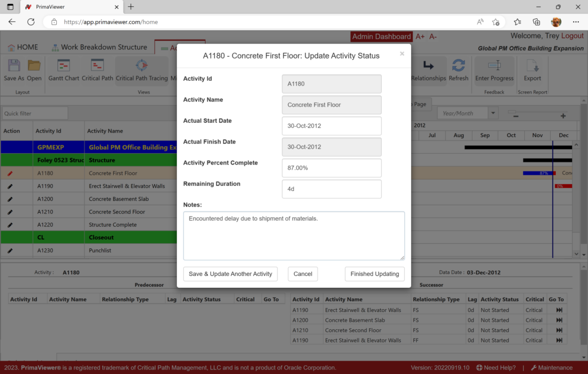Click the Save As toolbar icon
This screenshot has width=588, height=374.
[x=13, y=66]
